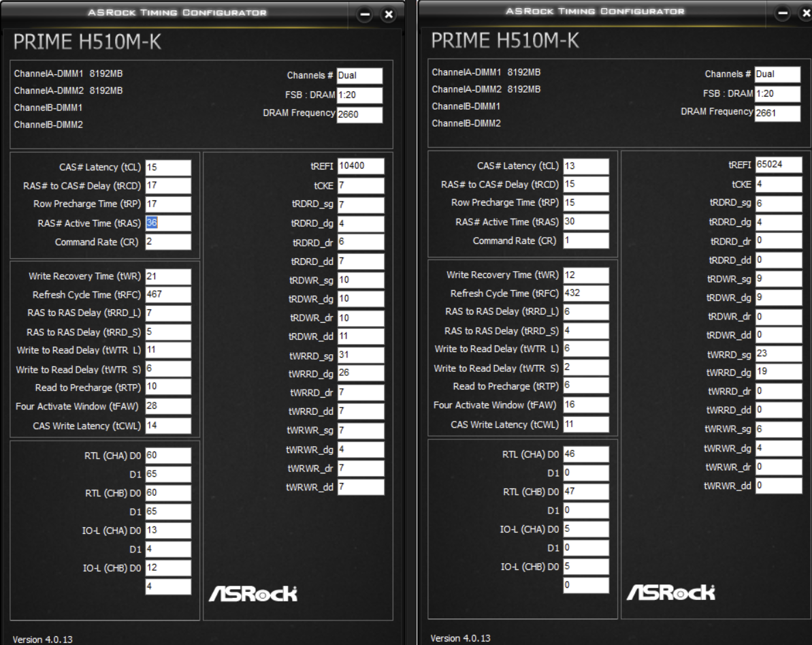This screenshot has width=812, height=645.
Task: Click tFAW field showing 16 in right window
Action: [586, 405]
